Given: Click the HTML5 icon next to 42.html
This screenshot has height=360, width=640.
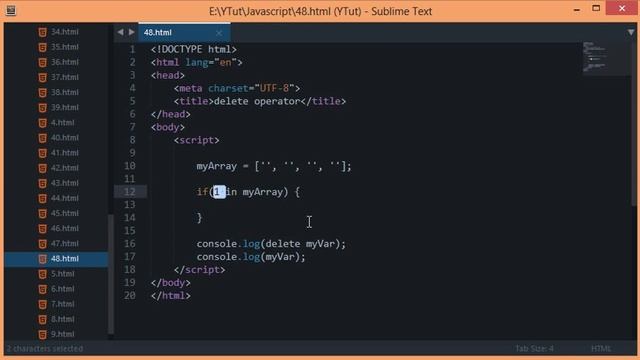Looking at the screenshot, I should tap(42, 168).
